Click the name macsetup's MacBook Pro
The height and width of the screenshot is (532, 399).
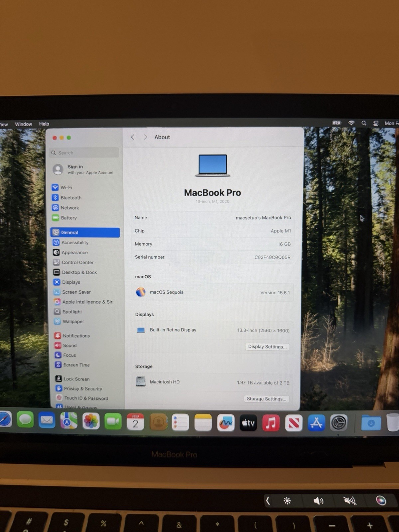tap(263, 217)
